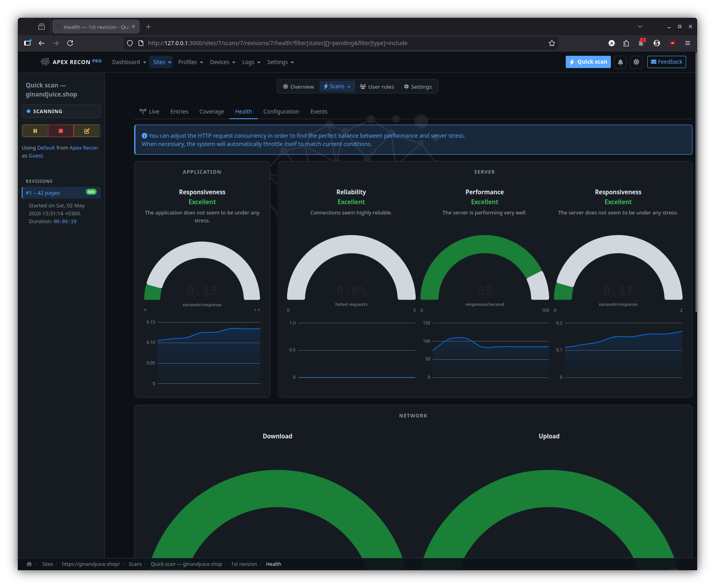Close the Health browser tab
Screen dimensions: 715x588
[133, 27]
